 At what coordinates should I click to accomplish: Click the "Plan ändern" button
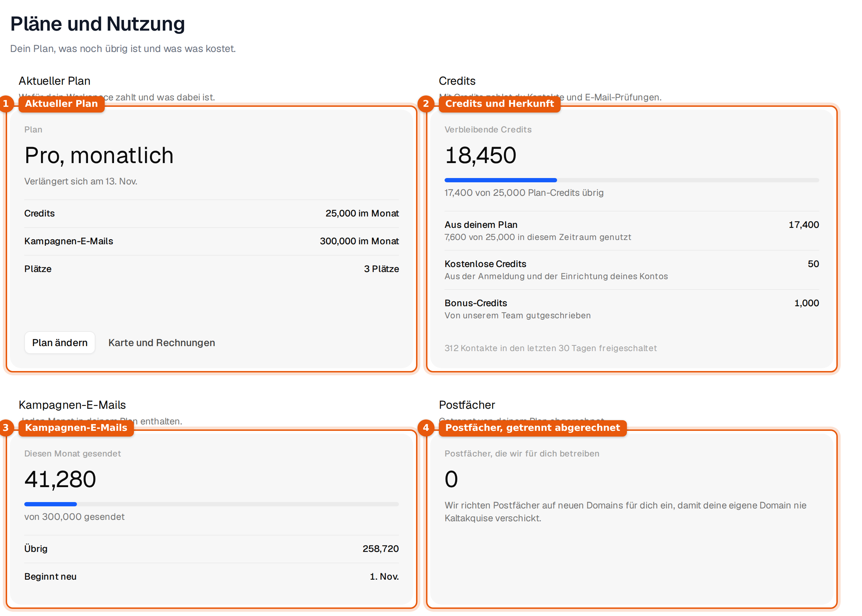pos(59,343)
